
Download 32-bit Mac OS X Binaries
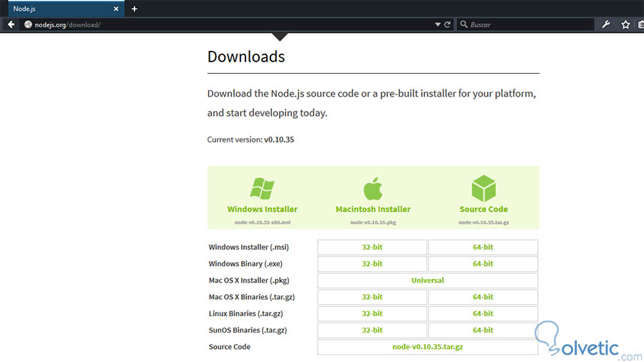pyautogui.click(x=372, y=297)
